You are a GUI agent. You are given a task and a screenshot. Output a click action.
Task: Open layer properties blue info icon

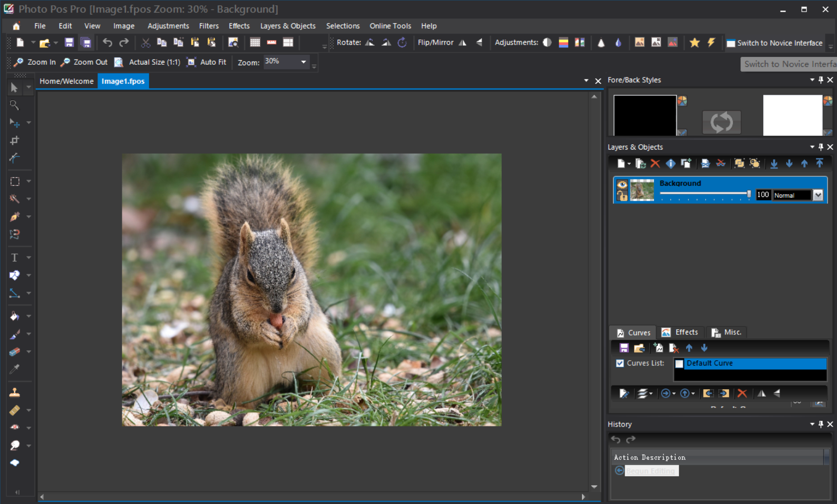click(x=670, y=164)
